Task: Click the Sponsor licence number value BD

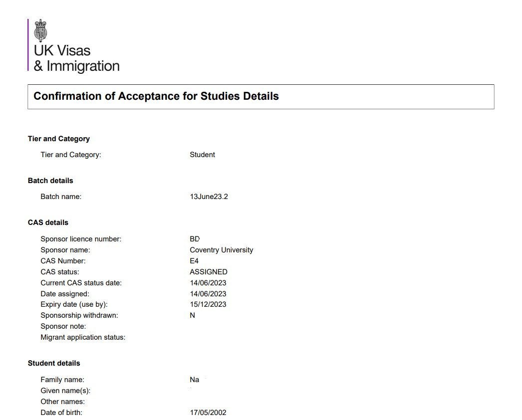Action: [195, 239]
